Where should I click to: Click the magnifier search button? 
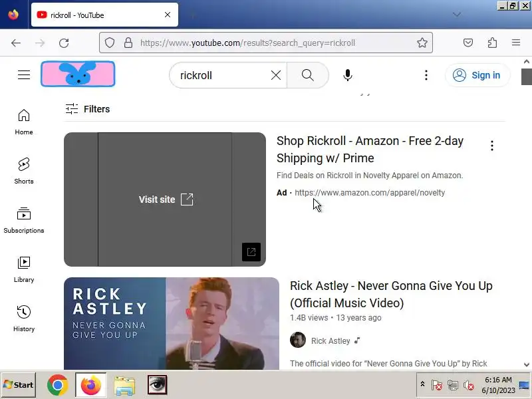click(308, 75)
